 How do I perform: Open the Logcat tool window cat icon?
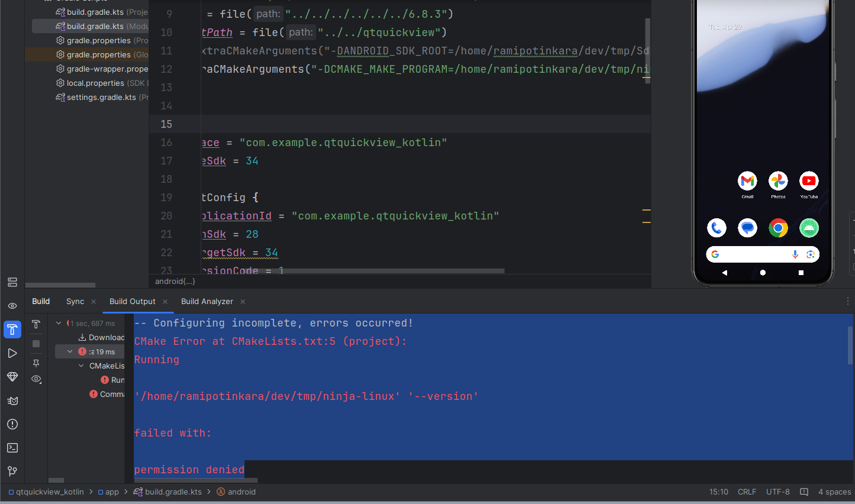[x=12, y=400]
